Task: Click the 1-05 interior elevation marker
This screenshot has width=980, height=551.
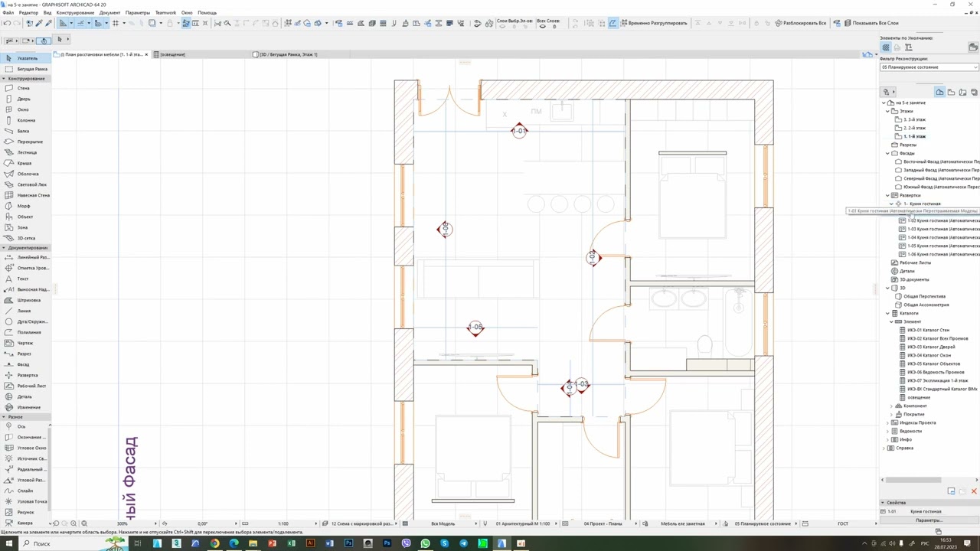Action: click(475, 328)
